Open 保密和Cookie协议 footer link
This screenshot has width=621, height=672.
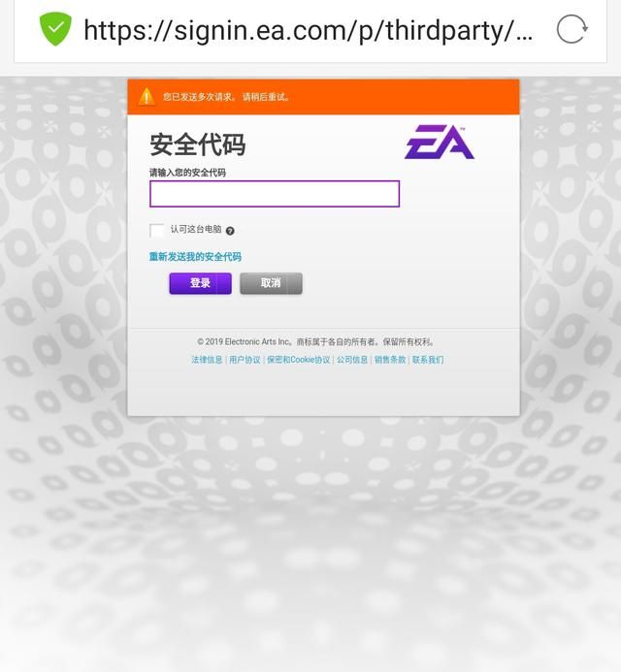coord(299,360)
